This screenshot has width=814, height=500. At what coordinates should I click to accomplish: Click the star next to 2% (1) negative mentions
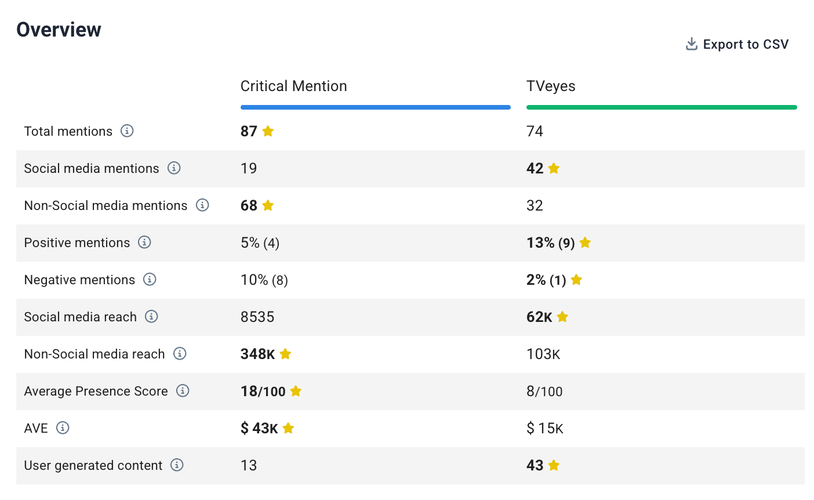[x=576, y=280]
